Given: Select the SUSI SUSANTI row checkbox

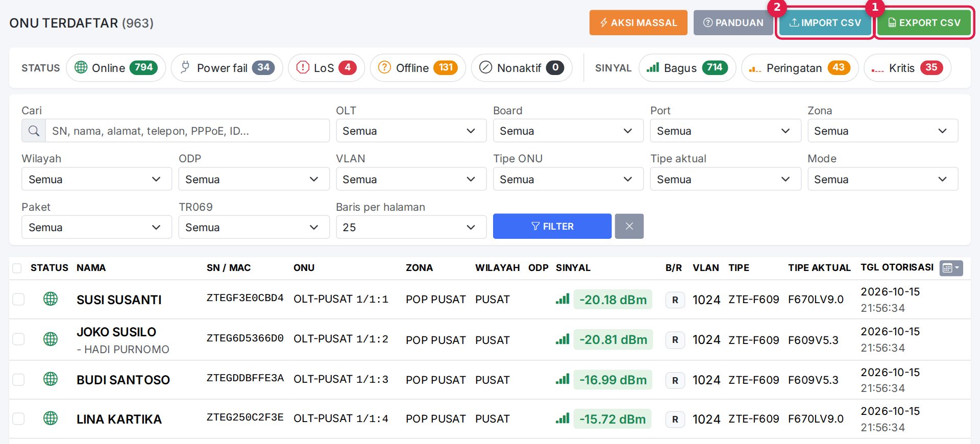Looking at the screenshot, I should coord(18,299).
